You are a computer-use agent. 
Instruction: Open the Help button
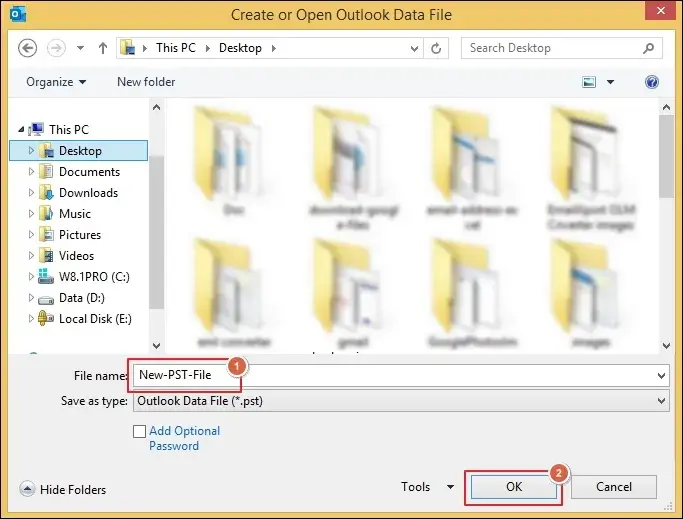coord(652,82)
